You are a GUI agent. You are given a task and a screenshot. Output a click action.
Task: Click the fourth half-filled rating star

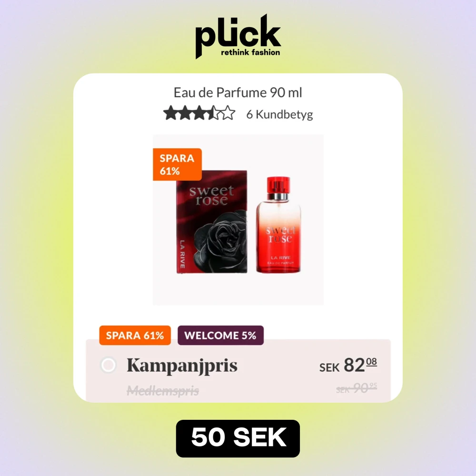point(214,113)
